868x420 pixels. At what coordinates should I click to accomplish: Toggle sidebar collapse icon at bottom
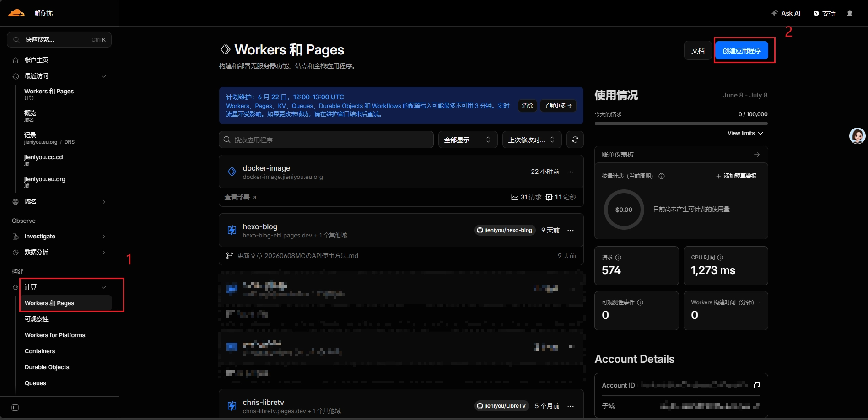15,408
